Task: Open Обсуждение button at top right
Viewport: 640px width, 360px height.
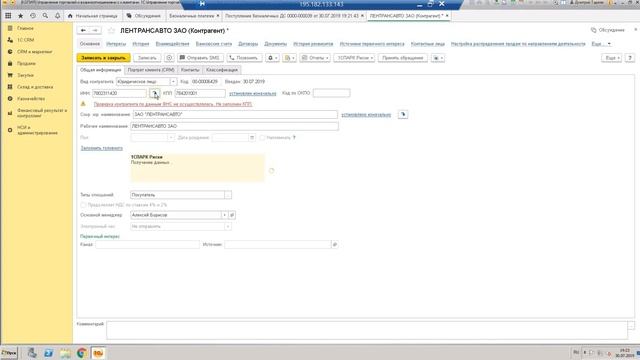Action: [608, 30]
